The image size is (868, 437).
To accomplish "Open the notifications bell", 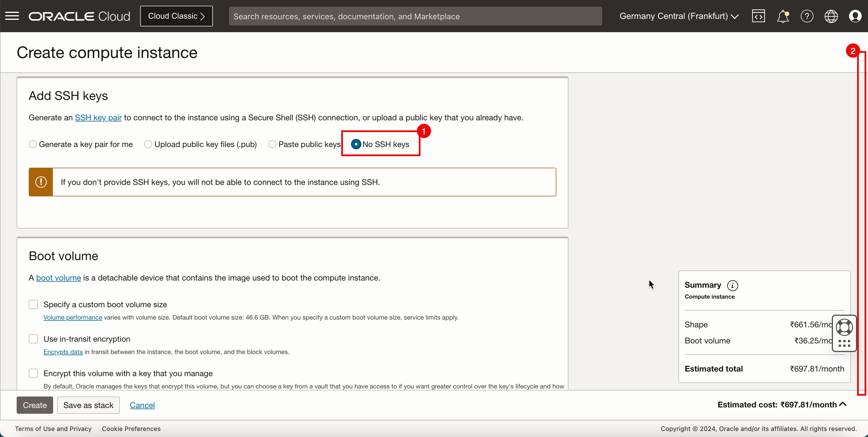I will coord(782,16).
